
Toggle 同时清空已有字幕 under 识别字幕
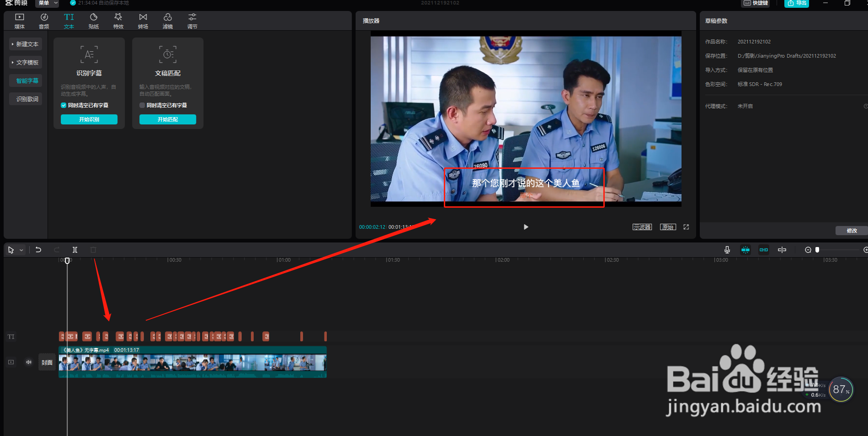[64, 105]
